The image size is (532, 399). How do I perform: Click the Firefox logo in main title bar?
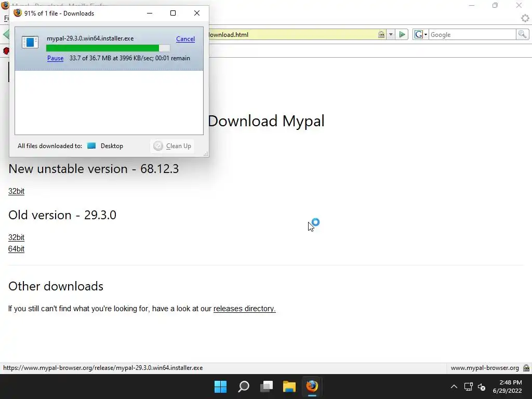(5, 5)
